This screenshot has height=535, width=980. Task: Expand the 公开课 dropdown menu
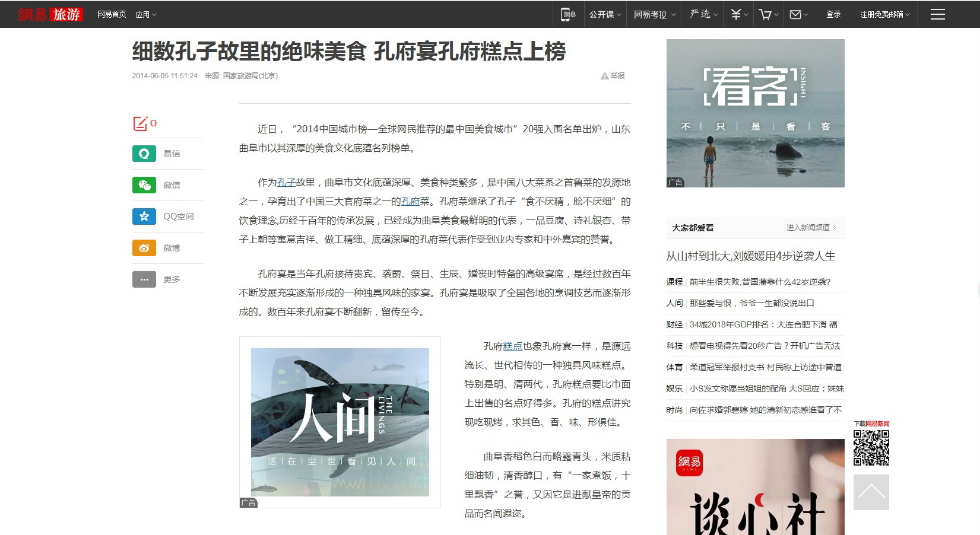click(605, 14)
